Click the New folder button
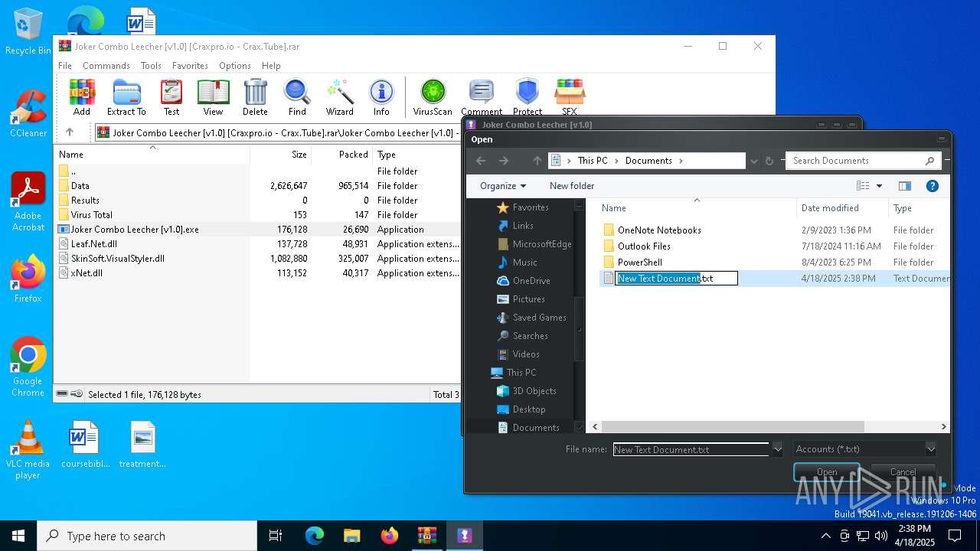The width and height of the screenshot is (980, 551). coord(572,186)
